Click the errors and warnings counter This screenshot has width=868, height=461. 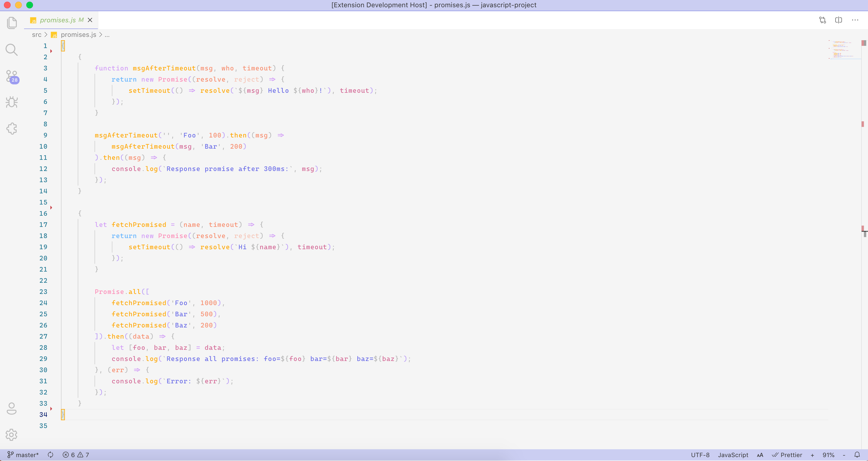pyautogui.click(x=76, y=455)
